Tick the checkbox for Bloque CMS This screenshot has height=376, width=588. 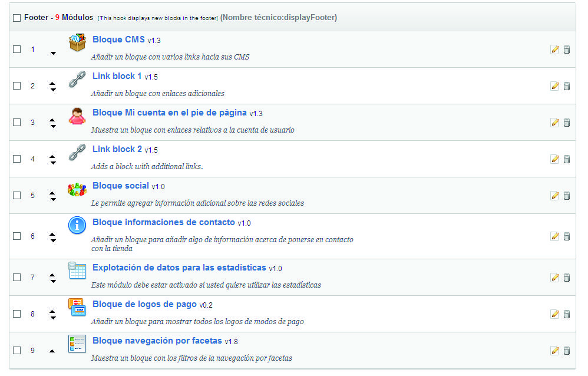17,49
